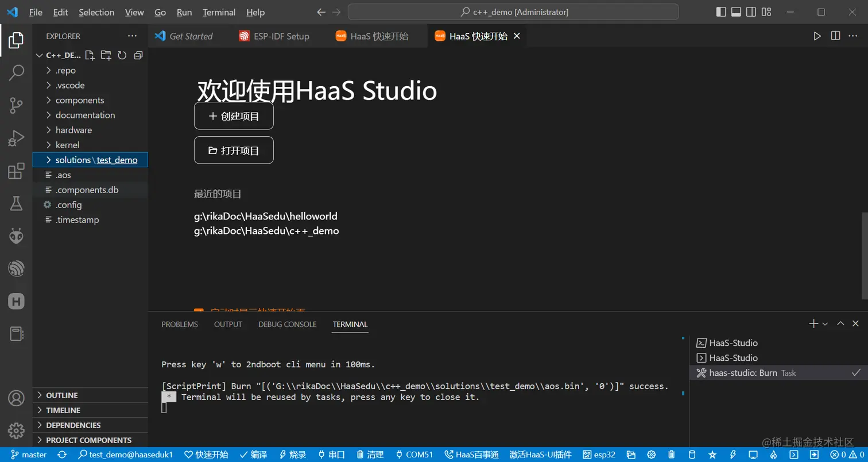This screenshot has height=462, width=868.
Task: Click the master branch status item
Action: tap(29, 455)
